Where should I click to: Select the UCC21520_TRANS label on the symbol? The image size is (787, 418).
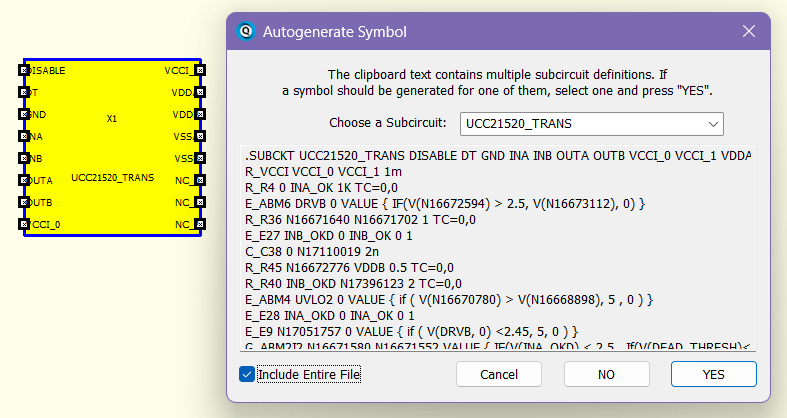coord(112,178)
